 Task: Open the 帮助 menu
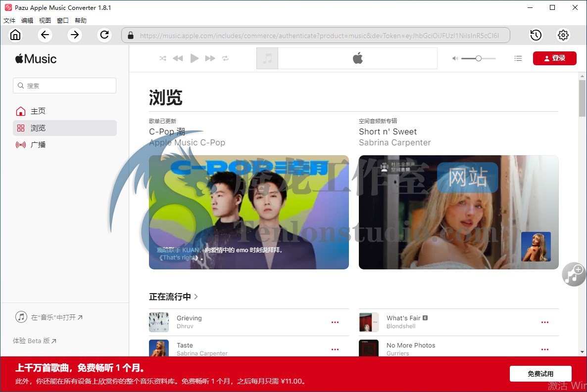click(81, 20)
